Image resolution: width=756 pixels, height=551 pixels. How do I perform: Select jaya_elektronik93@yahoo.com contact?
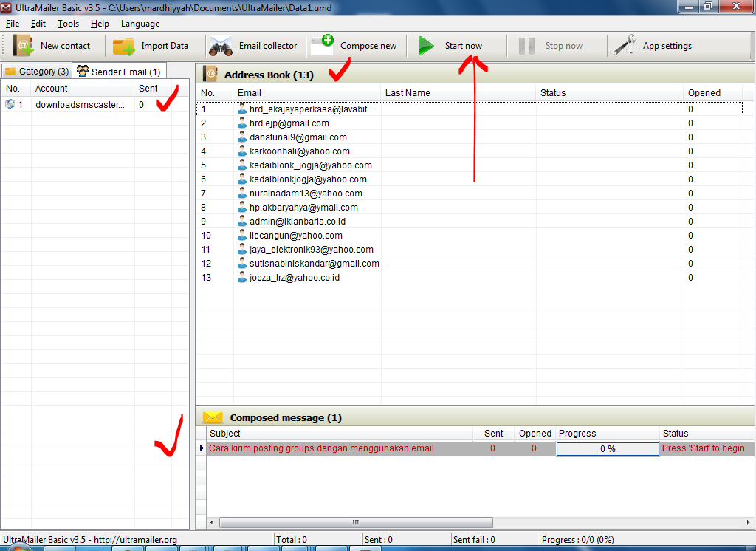point(312,249)
